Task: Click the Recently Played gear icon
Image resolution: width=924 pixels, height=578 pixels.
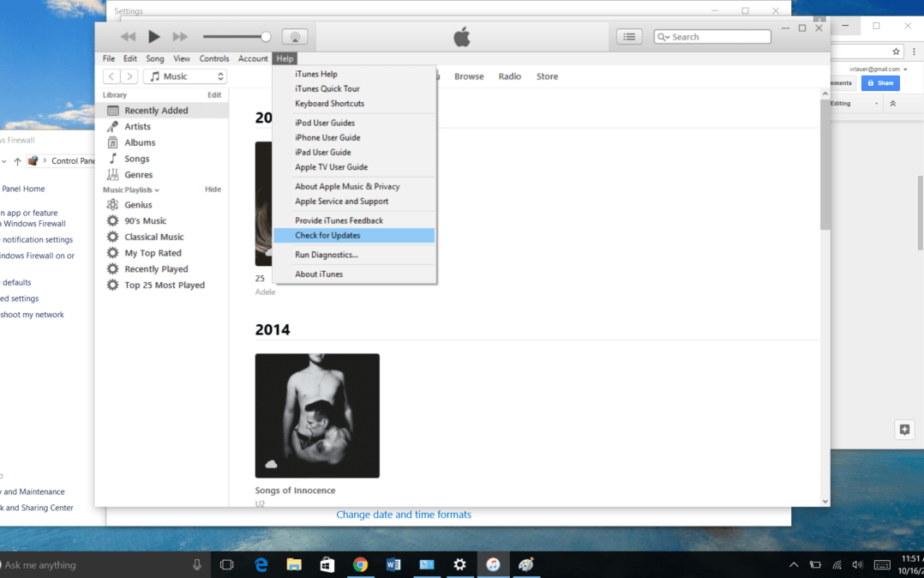Action: (112, 268)
